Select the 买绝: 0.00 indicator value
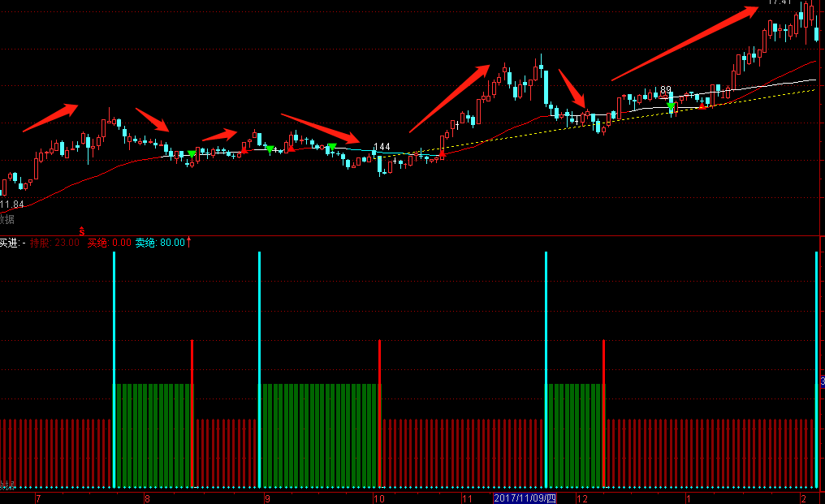The image size is (825, 504). click(110, 242)
